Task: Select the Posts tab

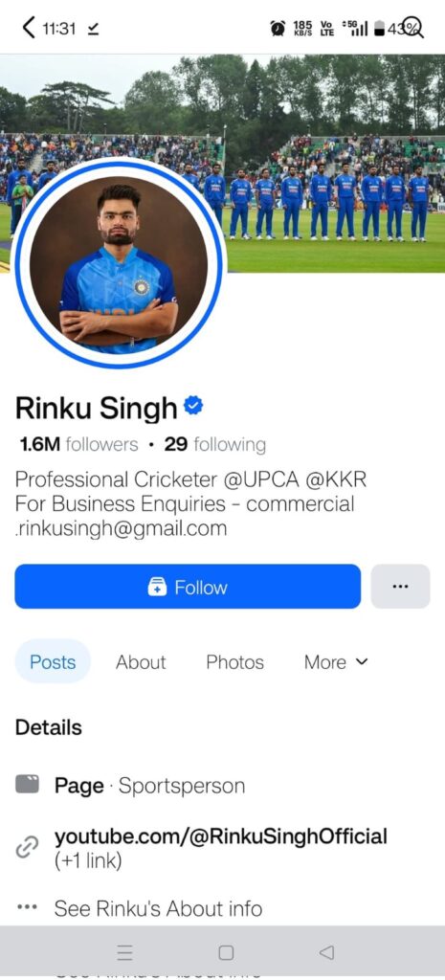Action: (x=53, y=662)
